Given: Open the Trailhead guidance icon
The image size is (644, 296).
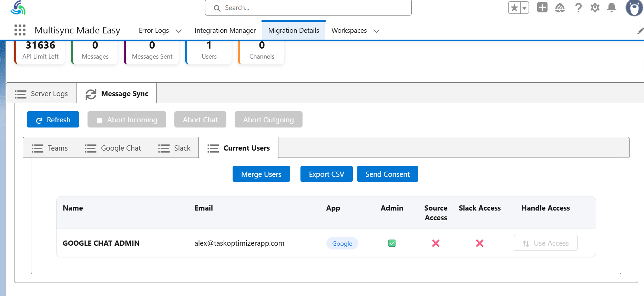Looking at the screenshot, I should tap(560, 8).
